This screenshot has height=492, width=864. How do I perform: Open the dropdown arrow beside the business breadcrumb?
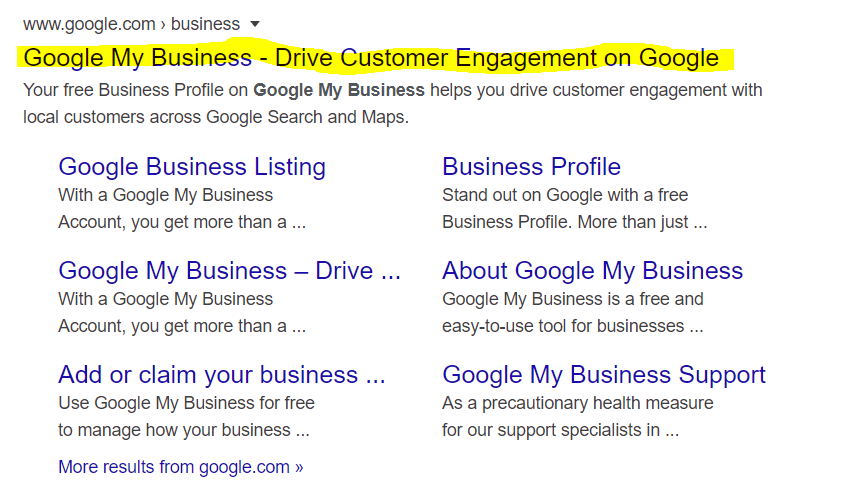pos(255,24)
